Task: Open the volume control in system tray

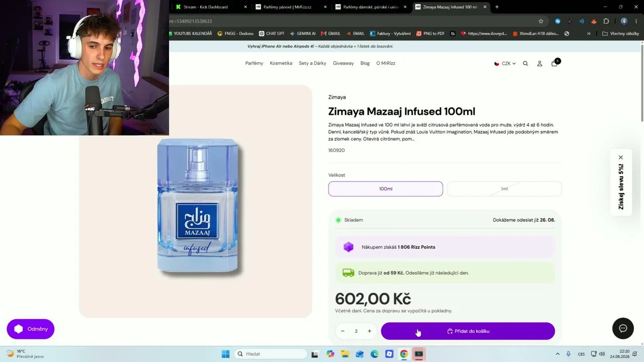Action: click(602, 354)
